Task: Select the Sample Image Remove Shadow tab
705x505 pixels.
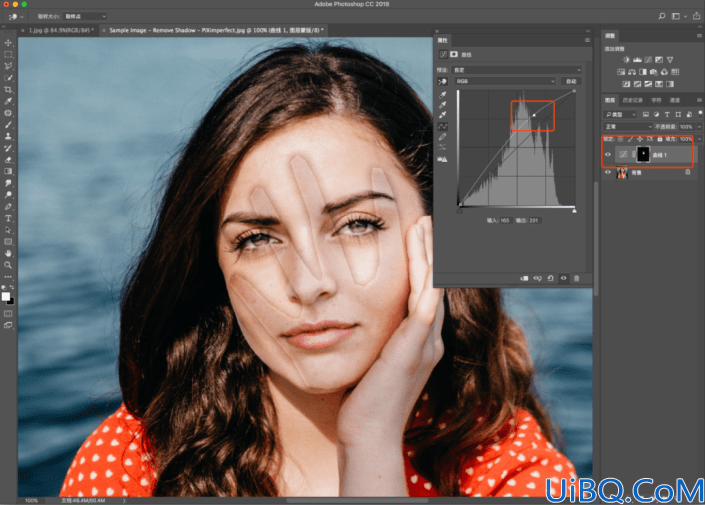Action: 216,30
